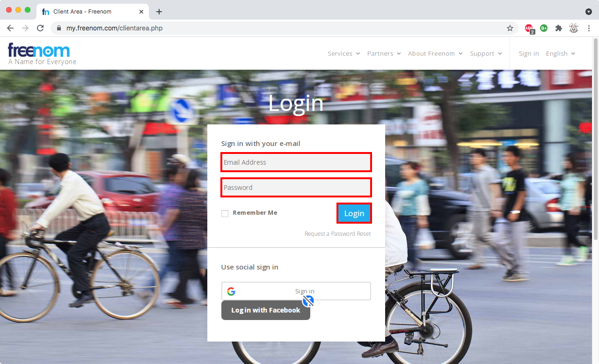The image size is (599, 364).
Task: Click Login with Facebook button
Action: (265, 310)
